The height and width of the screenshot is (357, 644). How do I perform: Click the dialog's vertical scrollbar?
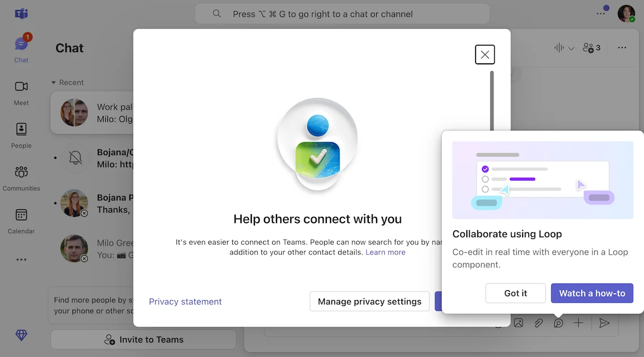(x=492, y=102)
